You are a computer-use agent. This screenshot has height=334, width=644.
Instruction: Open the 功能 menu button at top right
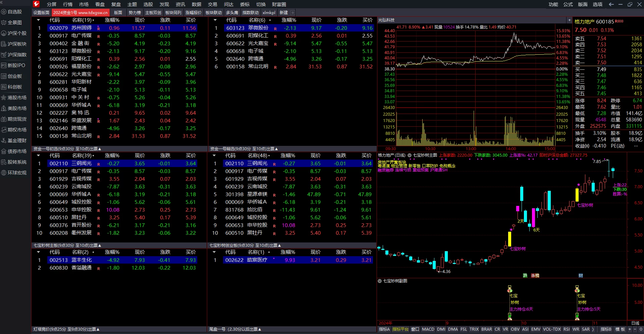tap(553, 4)
